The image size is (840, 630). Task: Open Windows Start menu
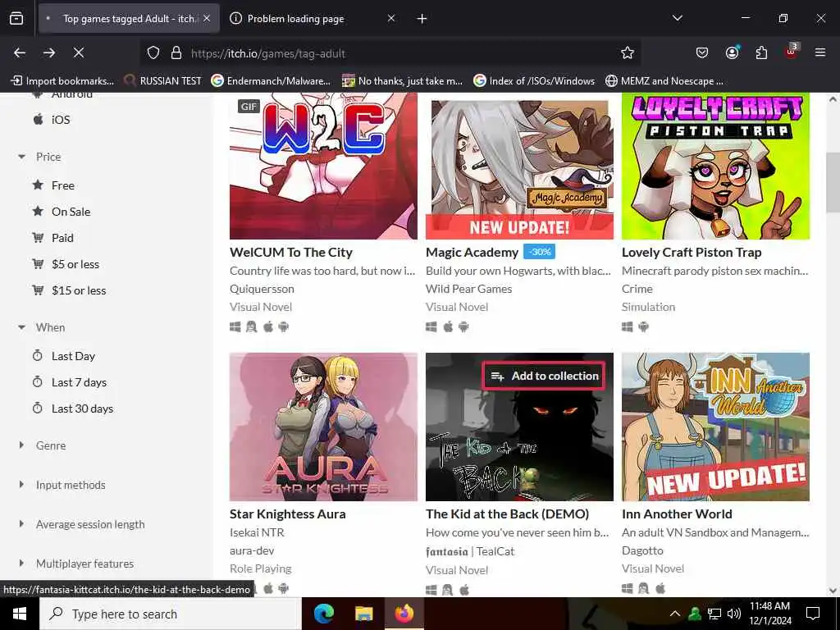point(20,614)
